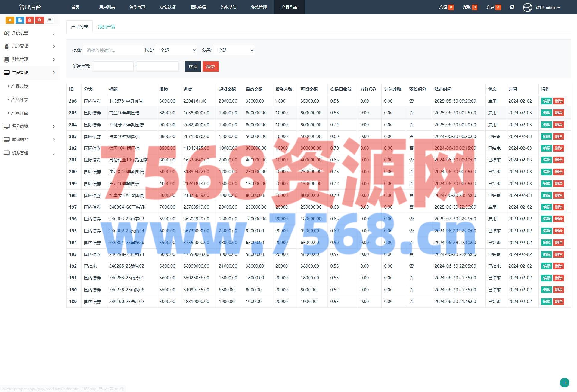Toggle the sidebar list menu icon
Image resolution: width=577 pixels, height=392 pixels.
click(x=50, y=20)
